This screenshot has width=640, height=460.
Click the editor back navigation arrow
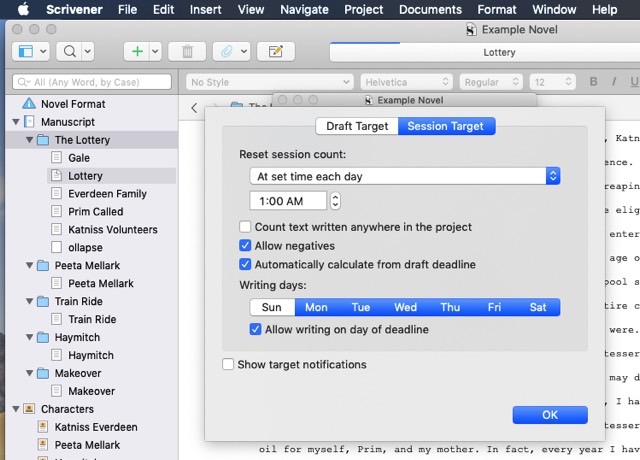click(194, 108)
